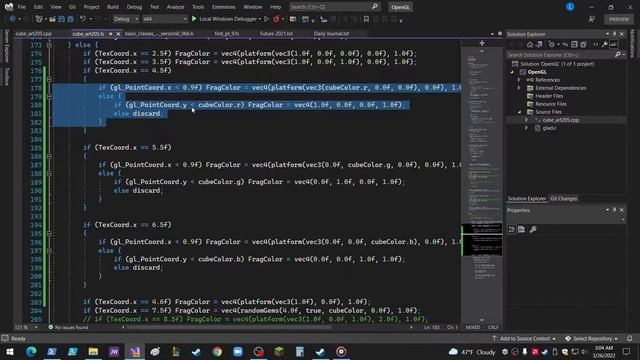This screenshot has height=360, width=640.
Task: Click Select Repository
Action: [591, 338]
